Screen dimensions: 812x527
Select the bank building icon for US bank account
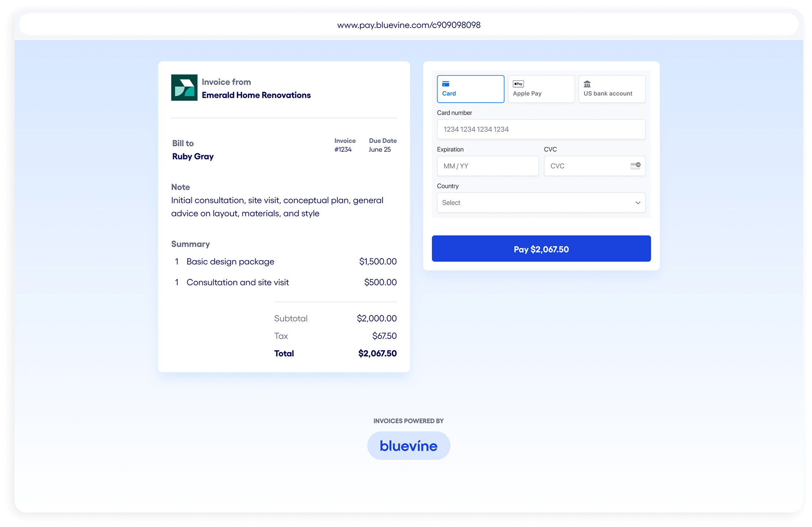[x=588, y=83]
